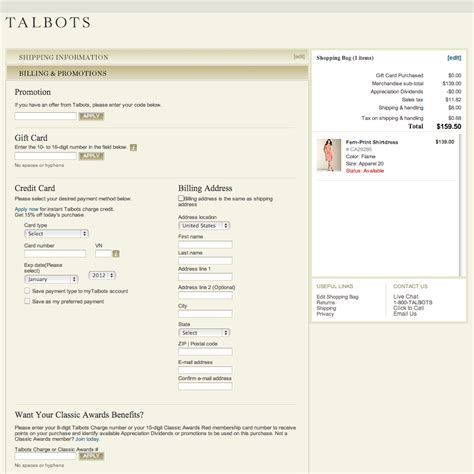The width and height of the screenshot is (474, 474).
Task: Click the shopping bag panel scrollbar
Action: point(461,205)
